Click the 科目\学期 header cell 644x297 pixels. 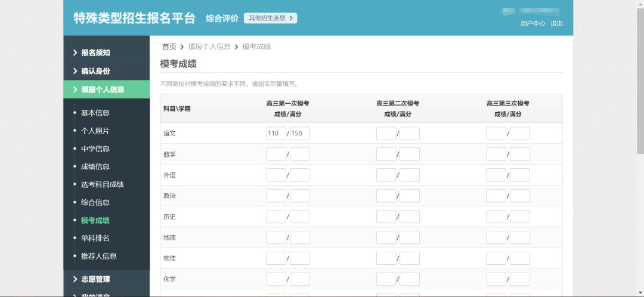[177, 109]
